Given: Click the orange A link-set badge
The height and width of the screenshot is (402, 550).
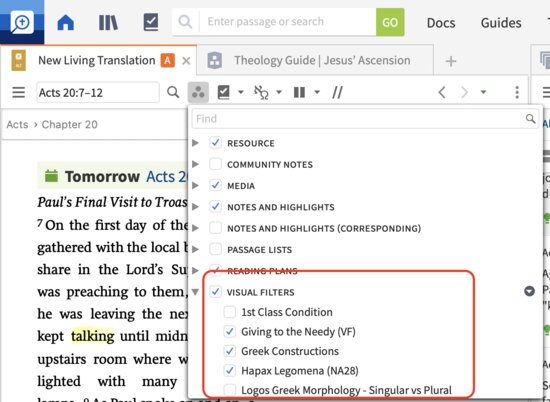Looking at the screenshot, I should point(168,61).
